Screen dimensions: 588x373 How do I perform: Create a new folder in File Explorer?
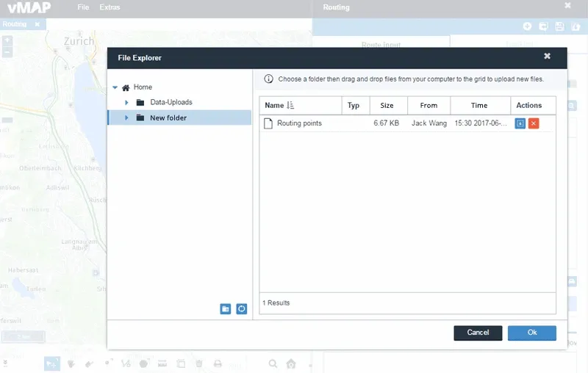coord(226,309)
